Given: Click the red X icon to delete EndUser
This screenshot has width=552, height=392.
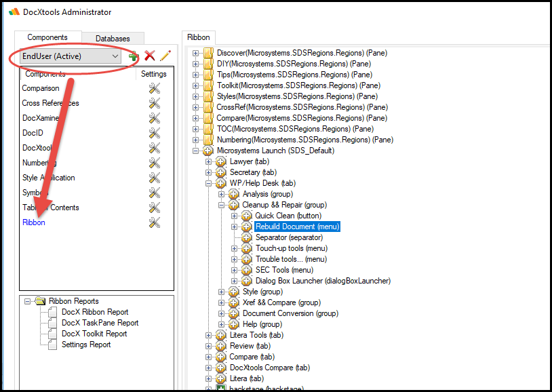Looking at the screenshot, I should [149, 56].
